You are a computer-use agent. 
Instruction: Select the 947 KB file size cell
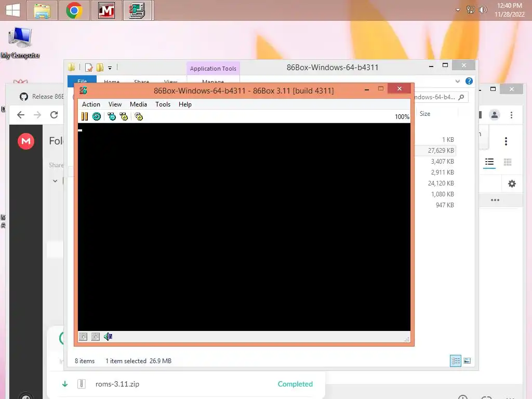tap(445, 205)
